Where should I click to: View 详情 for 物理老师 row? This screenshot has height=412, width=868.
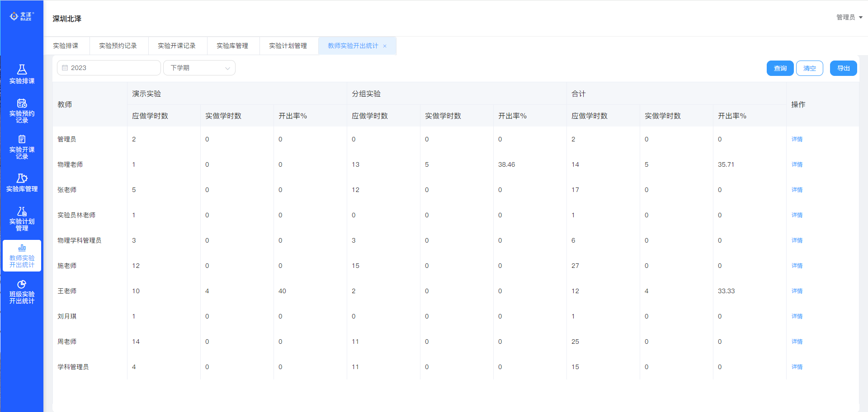point(797,164)
